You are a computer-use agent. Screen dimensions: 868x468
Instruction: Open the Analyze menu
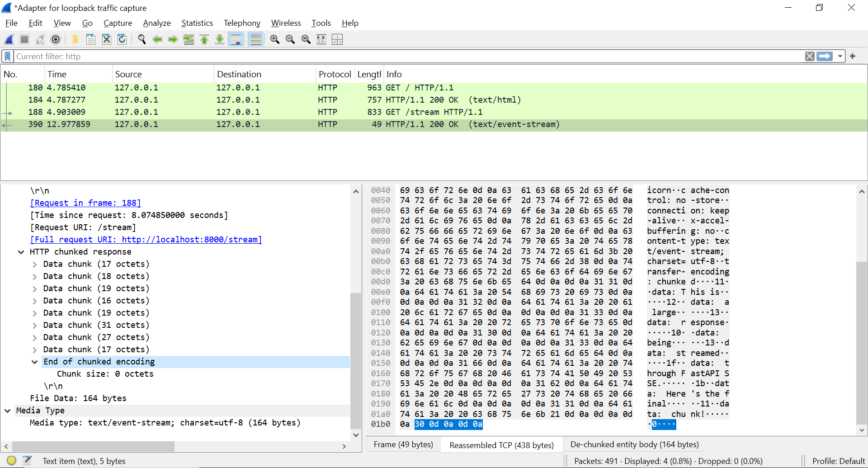[x=157, y=23]
